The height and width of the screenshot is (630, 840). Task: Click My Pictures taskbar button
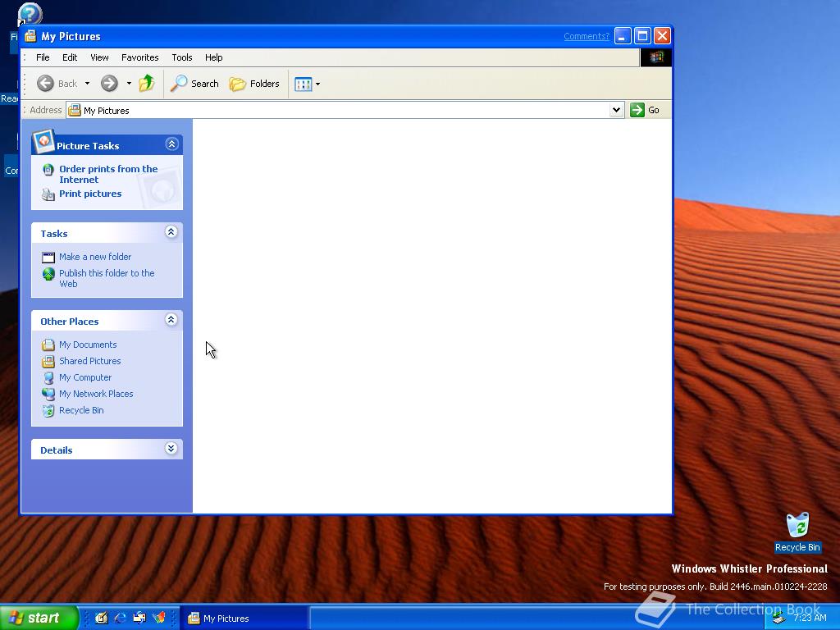244,619
